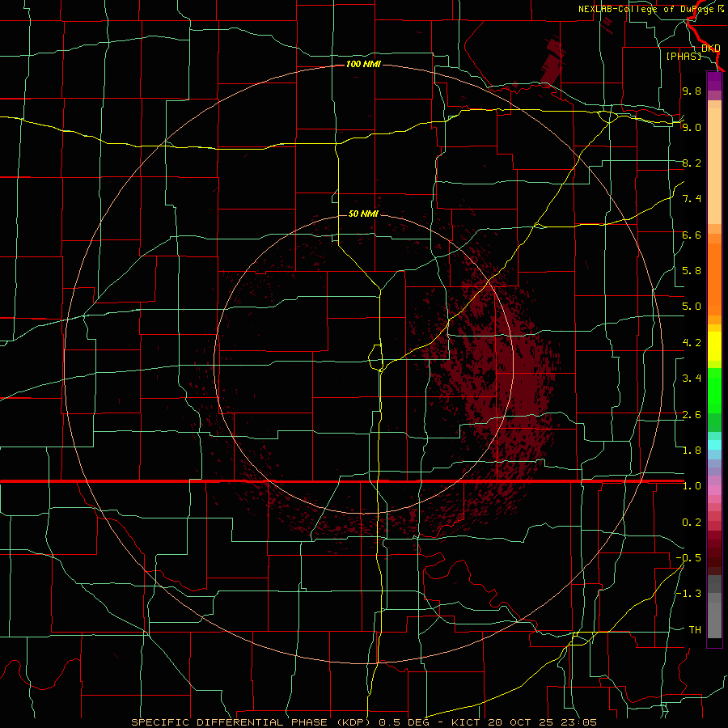
Task: Click the -1.3 scale value
Action: coord(688,594)
